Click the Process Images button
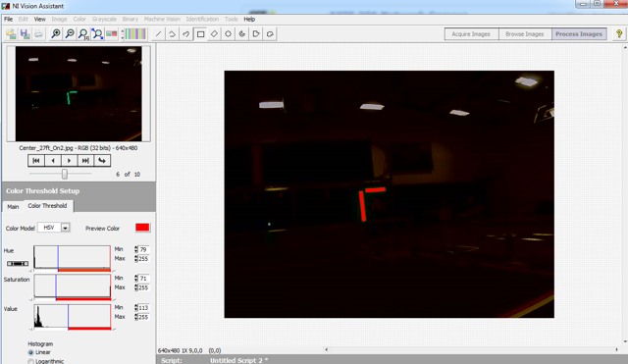628x364 pixels. pos(579,34)
